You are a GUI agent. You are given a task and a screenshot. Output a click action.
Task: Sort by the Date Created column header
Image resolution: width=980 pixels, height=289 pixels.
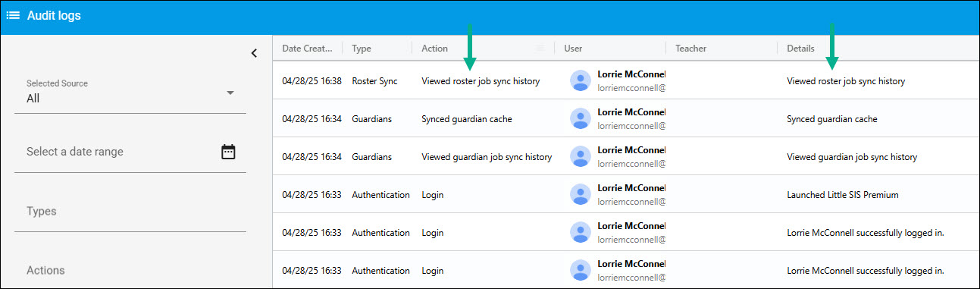coord(307,49)
